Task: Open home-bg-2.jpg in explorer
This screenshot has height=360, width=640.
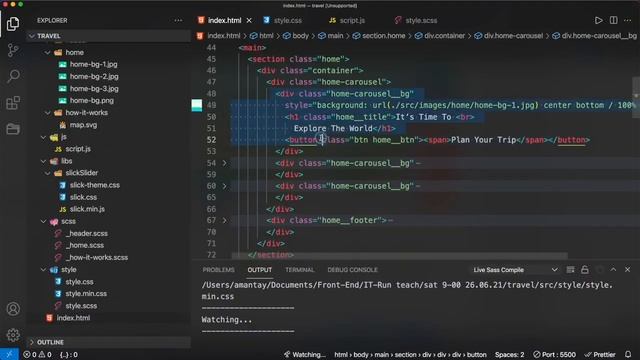Action: point(94,76)
